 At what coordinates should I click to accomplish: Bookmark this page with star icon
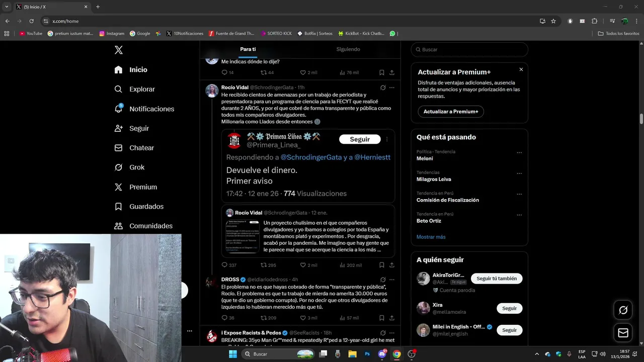coord(553,21)
